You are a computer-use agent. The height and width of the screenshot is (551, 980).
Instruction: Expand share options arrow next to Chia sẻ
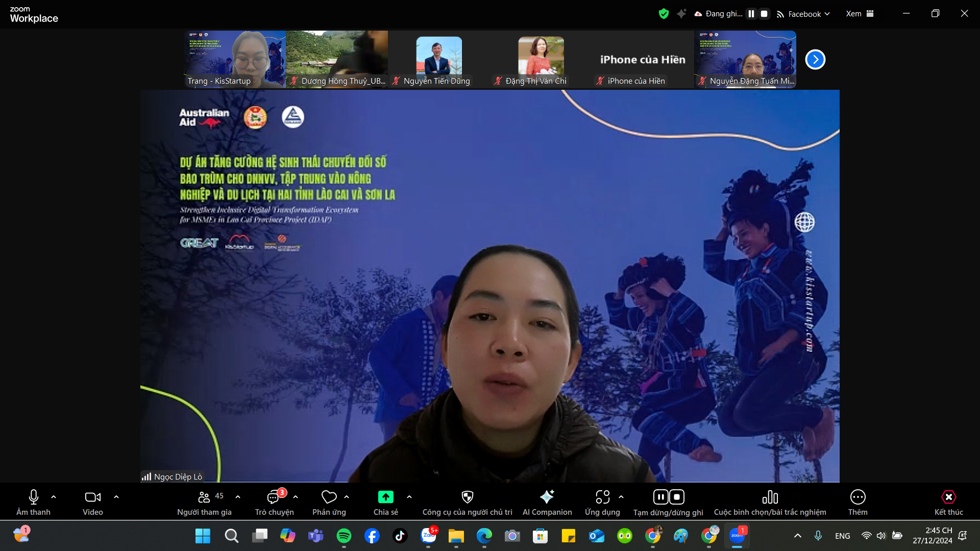coord(409,497)
